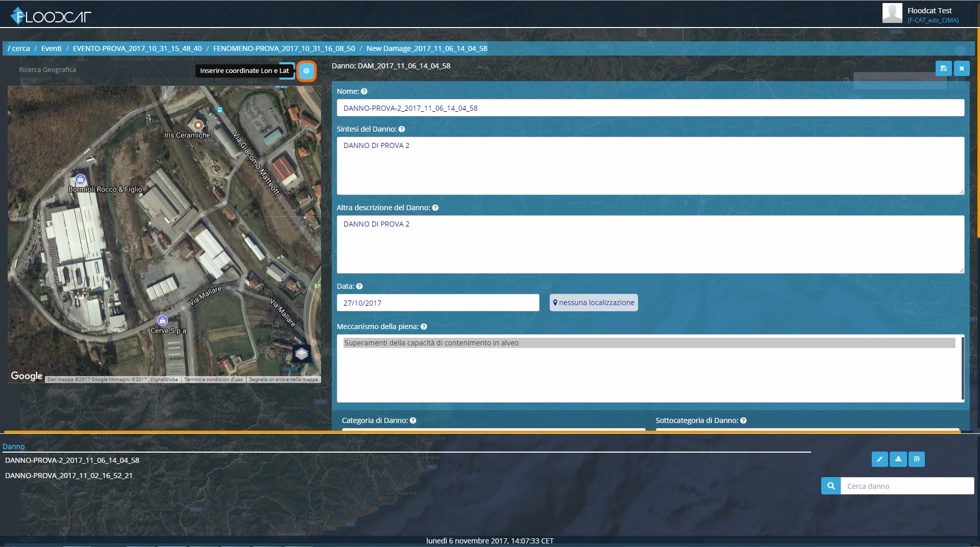Click the Floodcat Test user avatar
Viewport: 980px width, 547px height.
tap(892, 13)
